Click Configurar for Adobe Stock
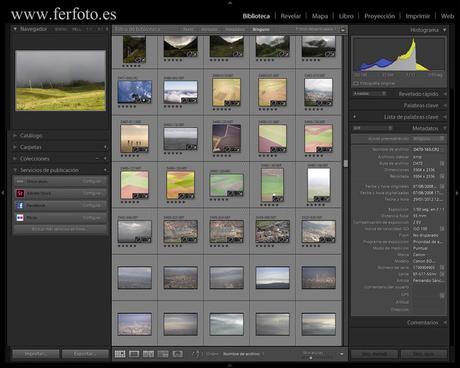 click(x=92, y=193)
